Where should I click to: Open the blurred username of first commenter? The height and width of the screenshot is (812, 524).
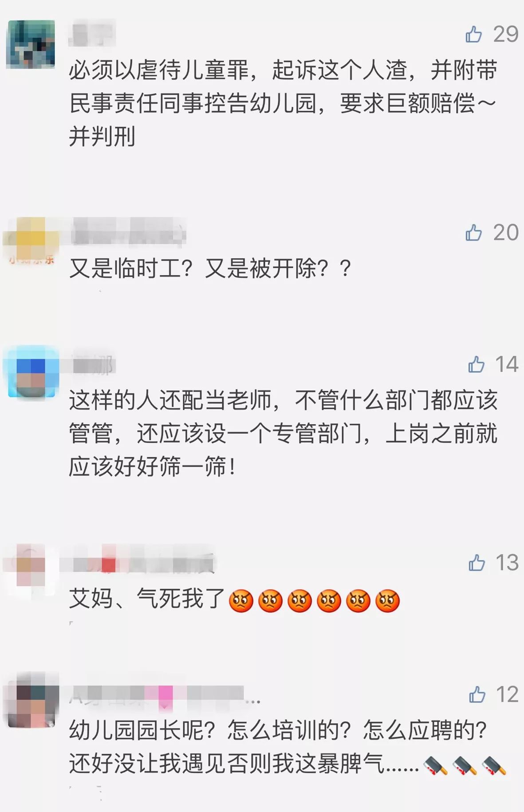(92, 33)
